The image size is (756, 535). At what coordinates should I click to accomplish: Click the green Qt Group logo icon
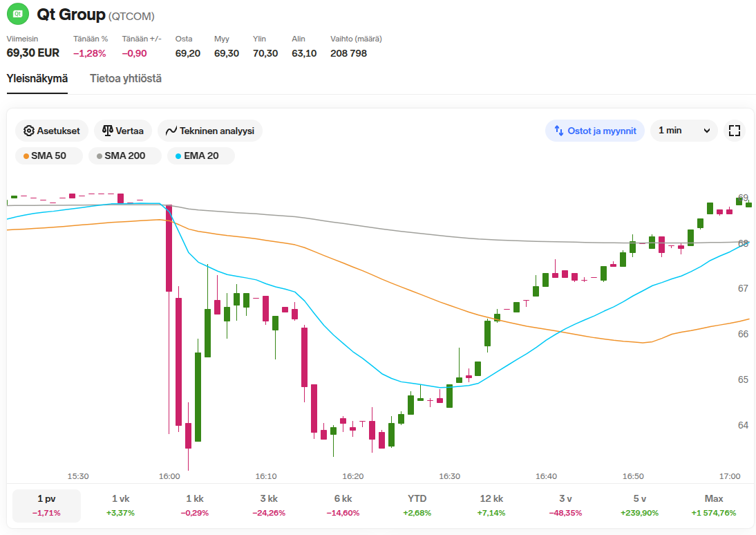point(18,14)
